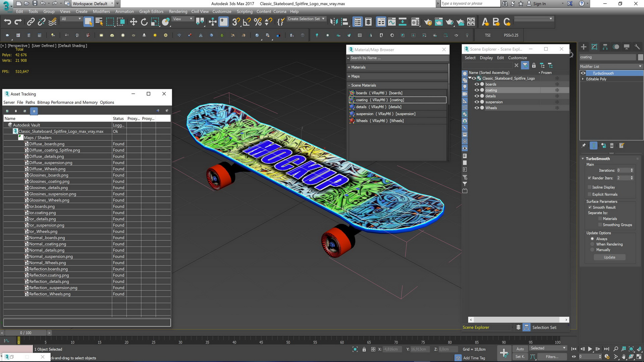The height and width of the screenshot is (362, 644).
Task: Click the Redo arrow icon
Action: [x=18, y=22]
